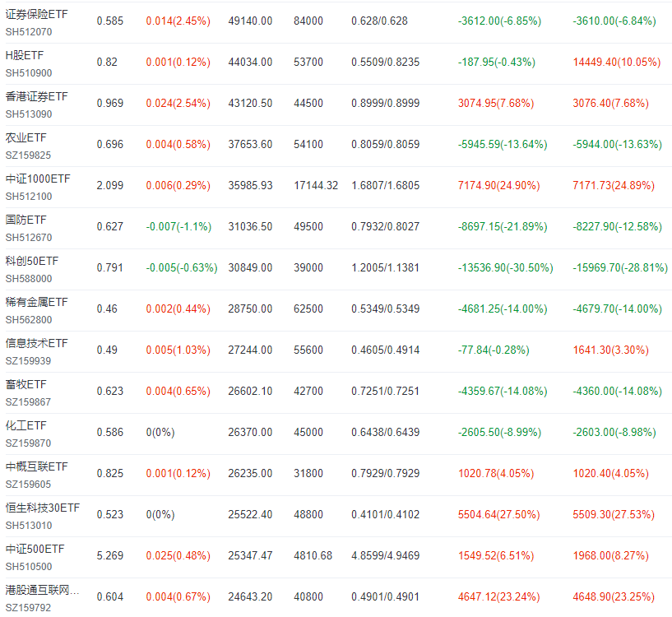Click market value 44034.00
672x617 pixels.
(250, 63)
